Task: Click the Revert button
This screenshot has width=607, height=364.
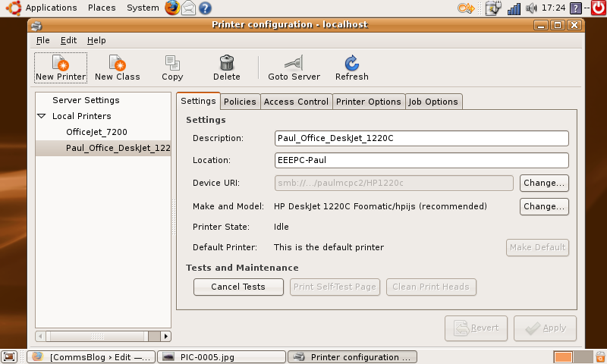Action: click(x=476, y=328)
